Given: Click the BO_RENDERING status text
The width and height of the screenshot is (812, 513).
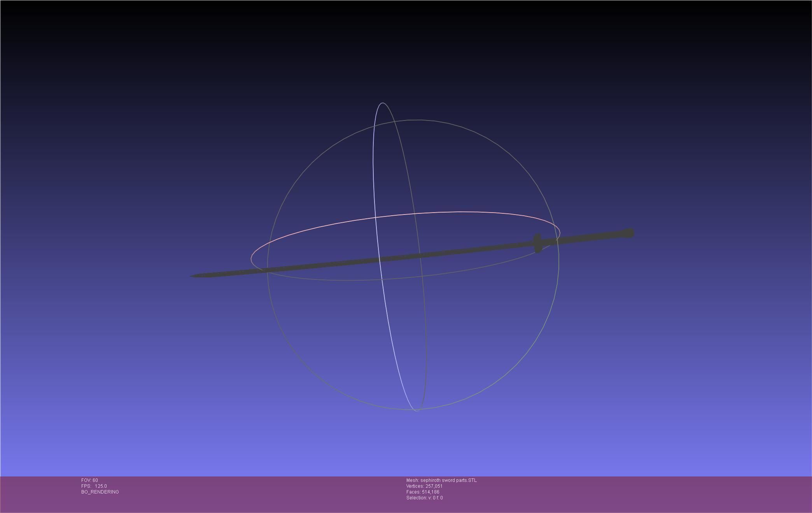Looking at the screenshot, I should click(100, 492).
